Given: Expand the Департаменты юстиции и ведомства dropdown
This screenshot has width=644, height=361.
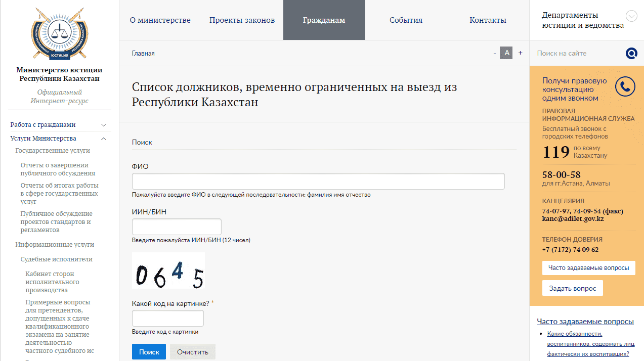Looking at the screenshot, I should (x=631, y=16).
